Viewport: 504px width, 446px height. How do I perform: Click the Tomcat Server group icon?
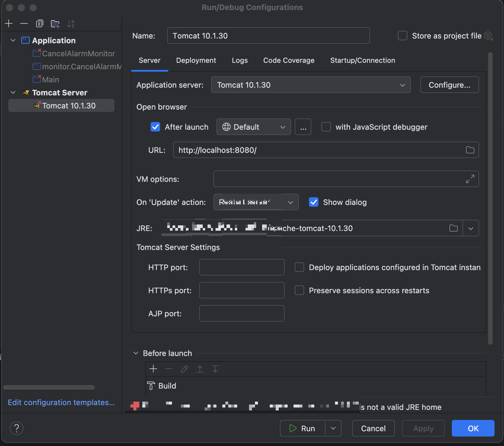(26, 93)
